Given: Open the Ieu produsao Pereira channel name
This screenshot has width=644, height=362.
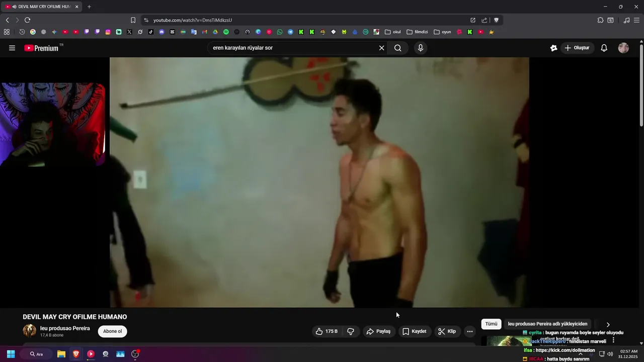Looking at the screenshot, I should (65, 328).
